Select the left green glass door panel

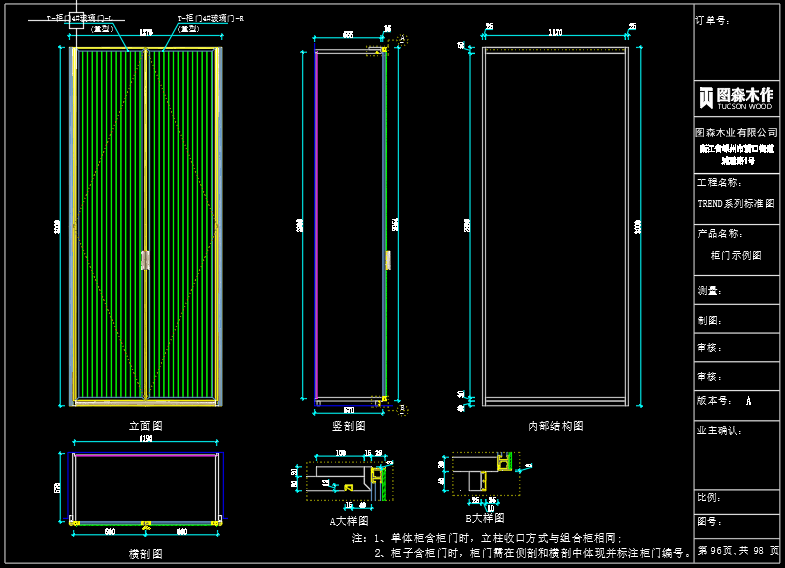110,225
